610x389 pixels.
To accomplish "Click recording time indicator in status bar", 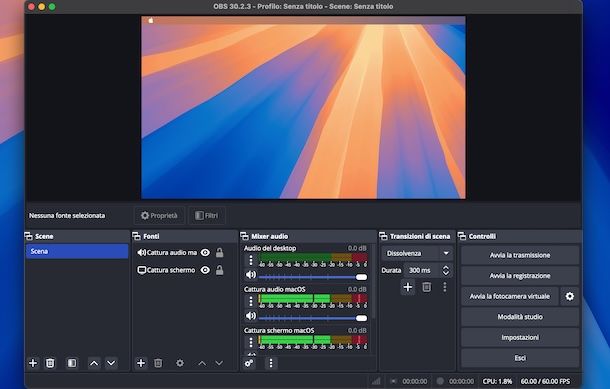I will tap(456, 381).
